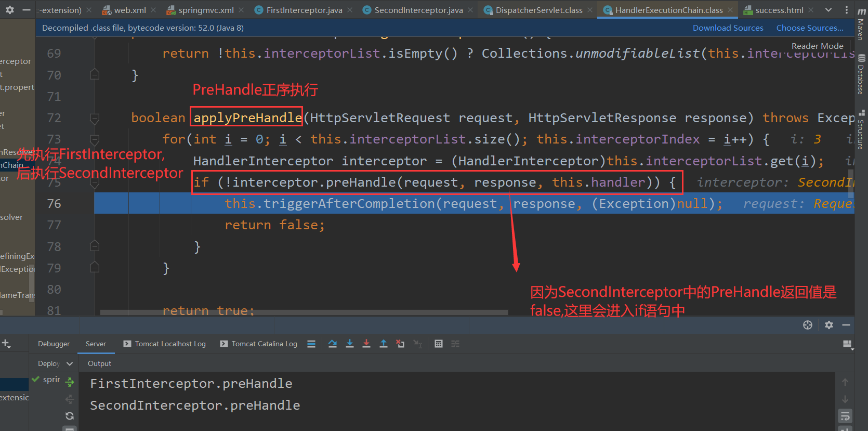Click the Drop Frame icon
Image resolution: width=868 pixels, height=431 pixels.
tap(400, 344)
